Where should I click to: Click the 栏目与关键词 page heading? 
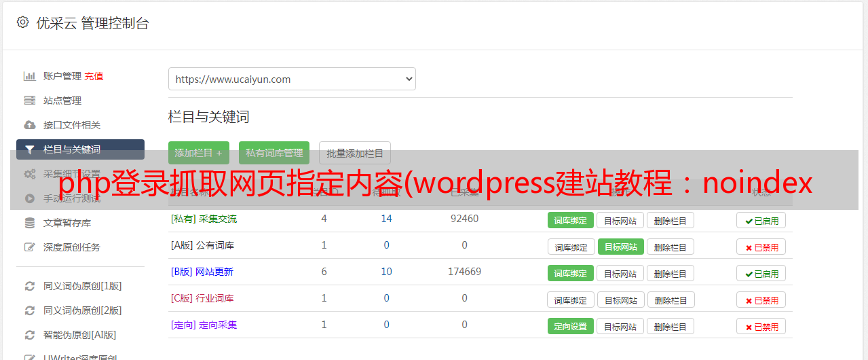pyautogui.click(x=209, y=117)
